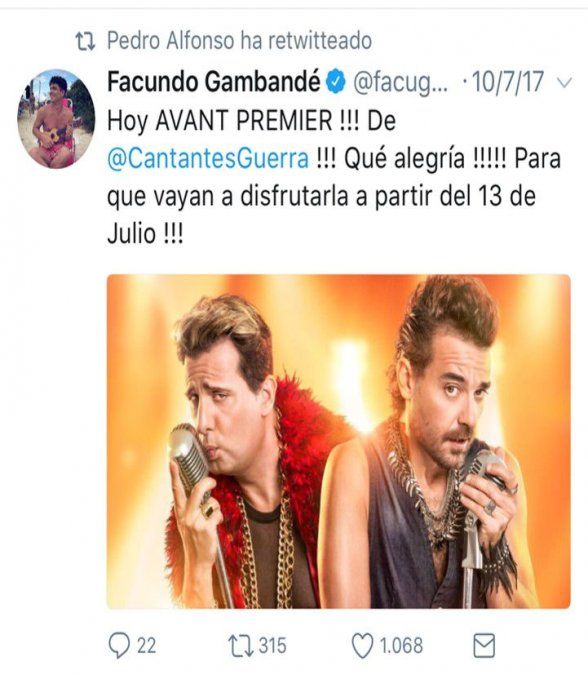Like the tweet with the heart icon
Viewport: 588px width, 675px height.
point(362,646)
